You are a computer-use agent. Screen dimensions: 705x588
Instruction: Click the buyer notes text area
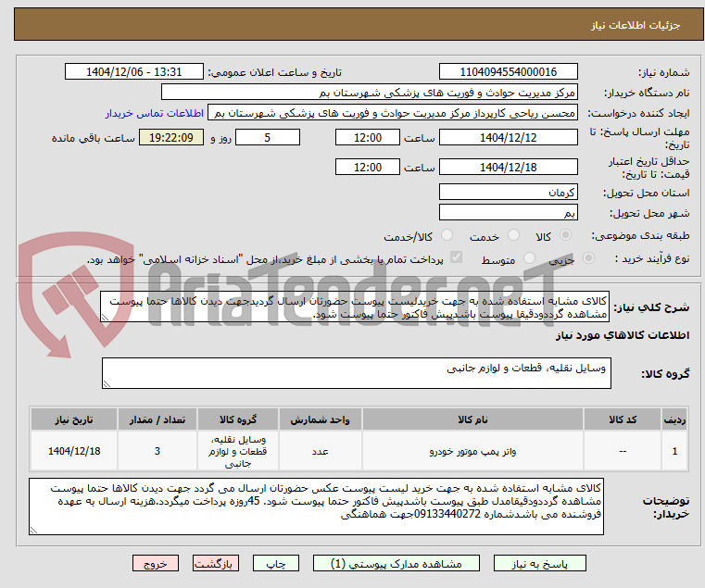pyautogui.click(x=317, y=507)
